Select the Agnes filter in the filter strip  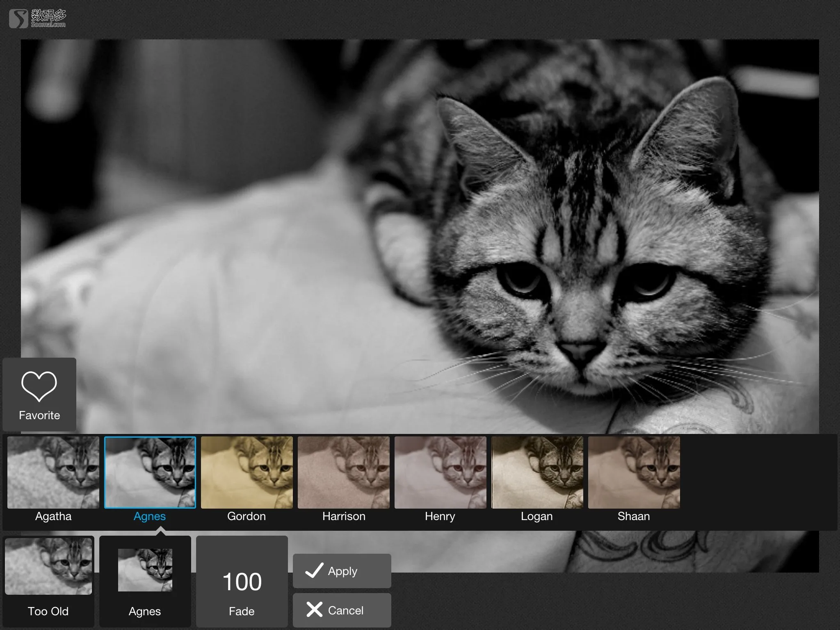(x=150, y=472)
